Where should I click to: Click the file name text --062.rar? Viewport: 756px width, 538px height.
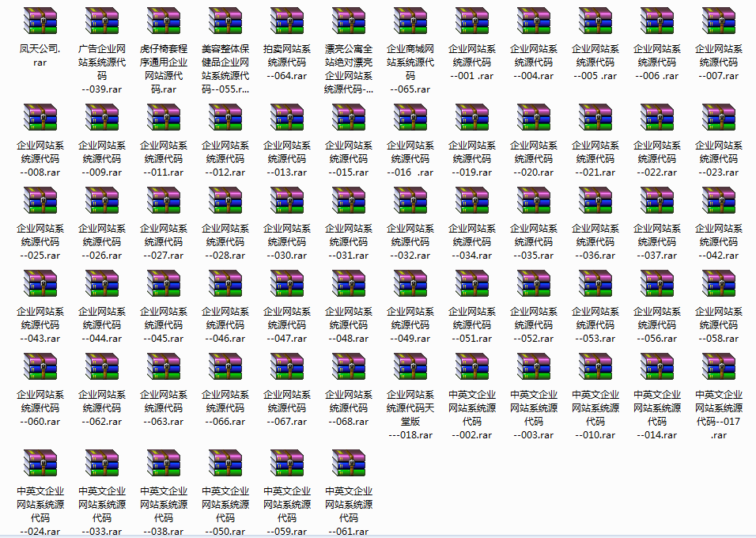pos(102,422)
